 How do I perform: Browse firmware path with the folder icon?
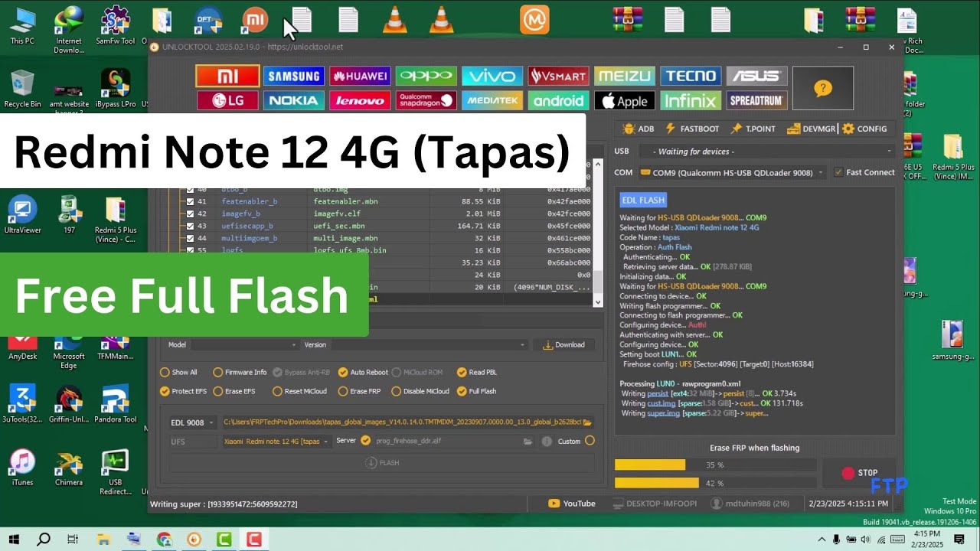pos(587,422)
